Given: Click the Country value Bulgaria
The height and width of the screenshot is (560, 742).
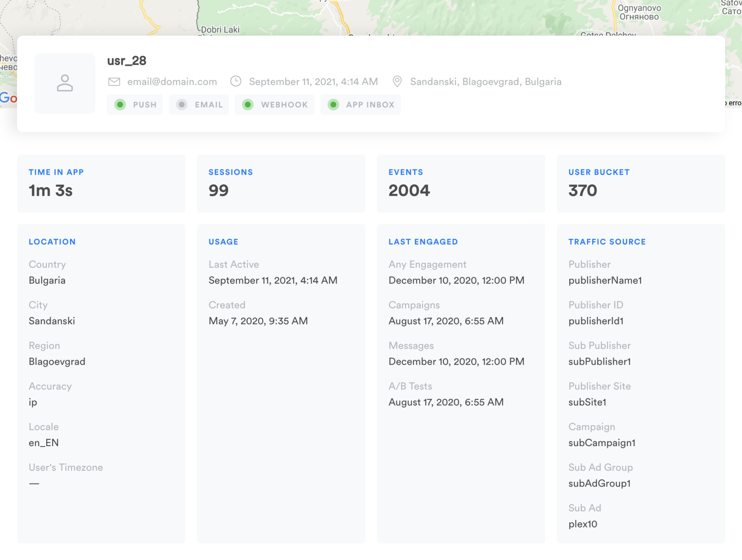Looking at the screenshot, I should tap(47, 280).
